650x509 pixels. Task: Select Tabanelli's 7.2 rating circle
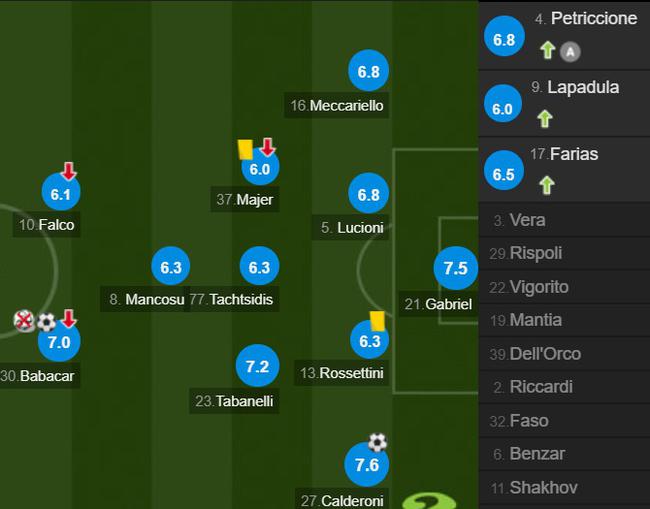point(257,366)
